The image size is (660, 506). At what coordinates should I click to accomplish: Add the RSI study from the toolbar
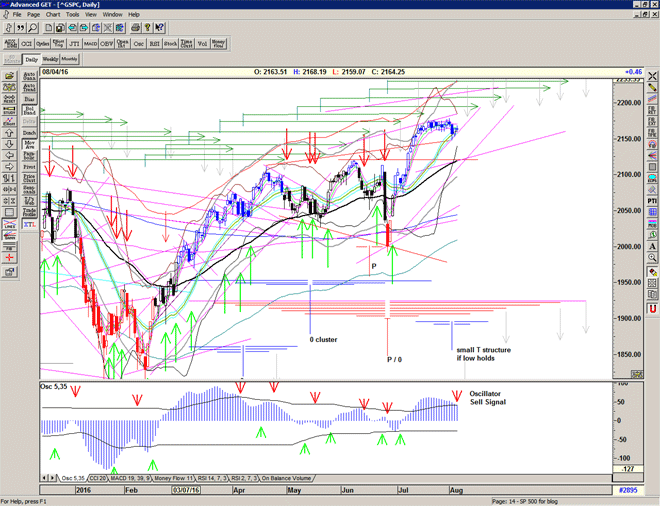[x=155, y=44]
